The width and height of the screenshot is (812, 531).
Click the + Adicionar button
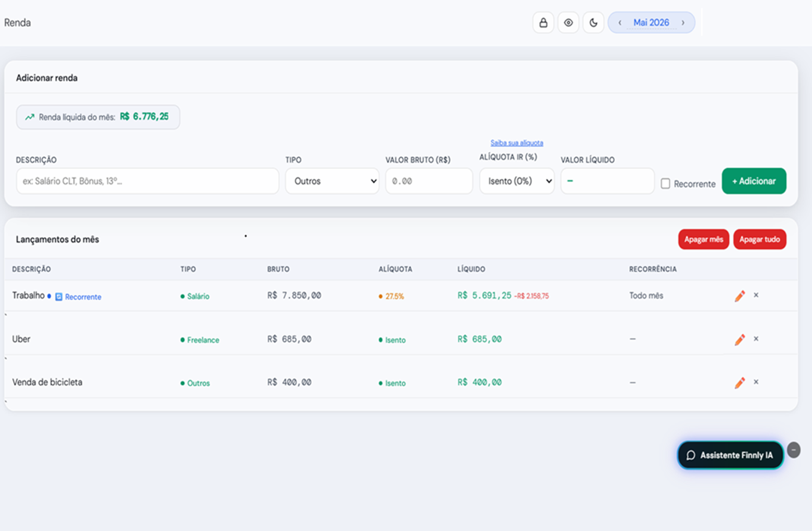click(754, 181)
